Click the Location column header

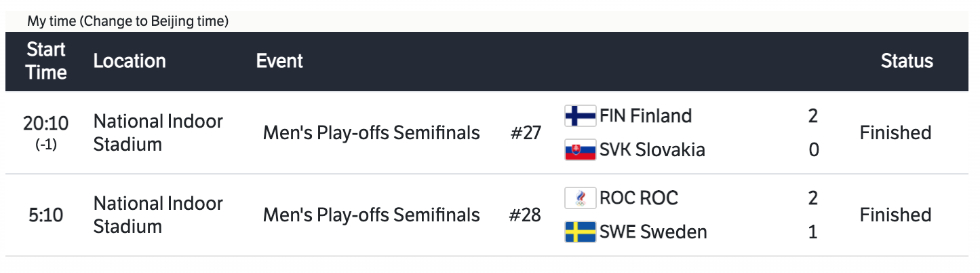click(x=130, y=60)
